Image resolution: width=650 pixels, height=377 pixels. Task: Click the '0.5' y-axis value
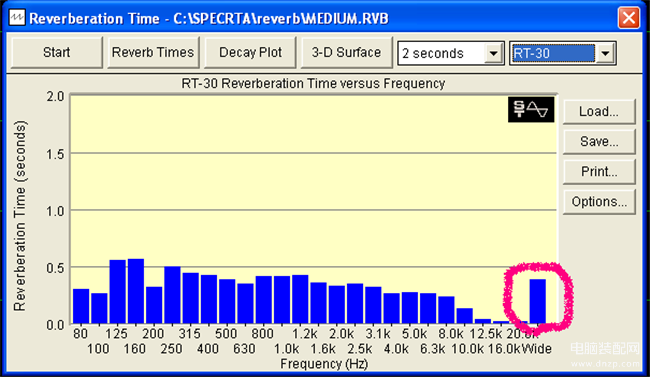pyautogui.click(x=55, y=268)
